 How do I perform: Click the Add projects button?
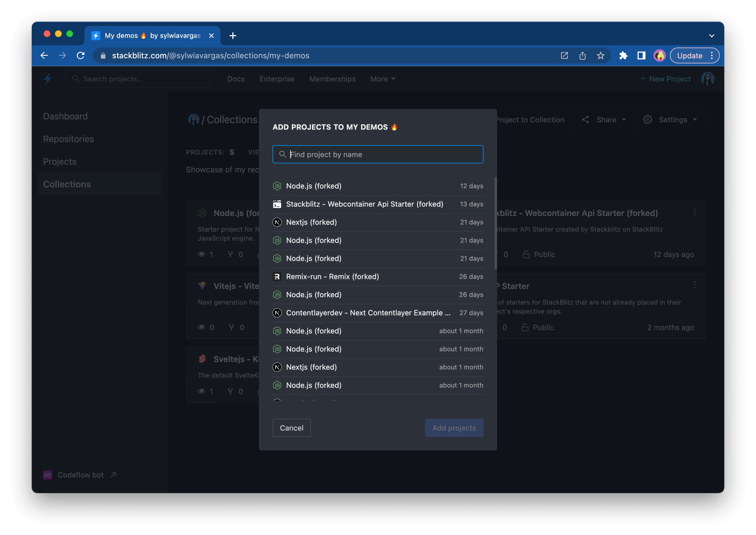(x=454, y=428)
